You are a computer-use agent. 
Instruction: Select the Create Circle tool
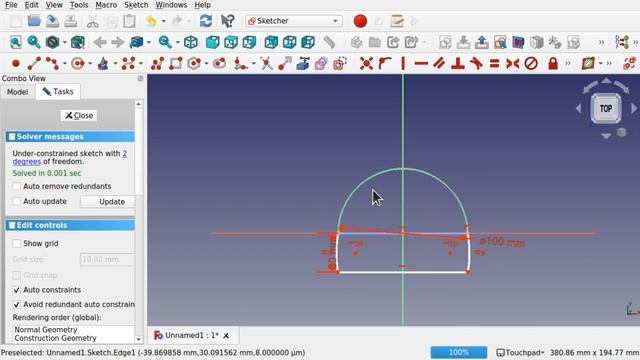coord(78,63)
